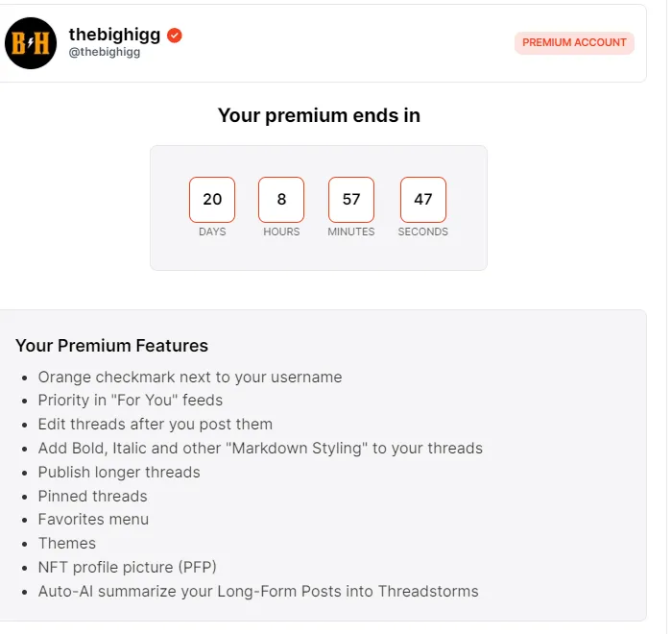Select 'Pinned threads' list item
This screenshot has height=634, width=672.
[x=92, y=497]
